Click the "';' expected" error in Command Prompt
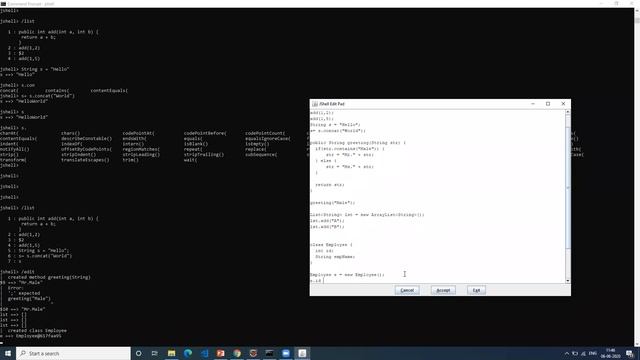640x360 pixels. click(x=24, y=293)
